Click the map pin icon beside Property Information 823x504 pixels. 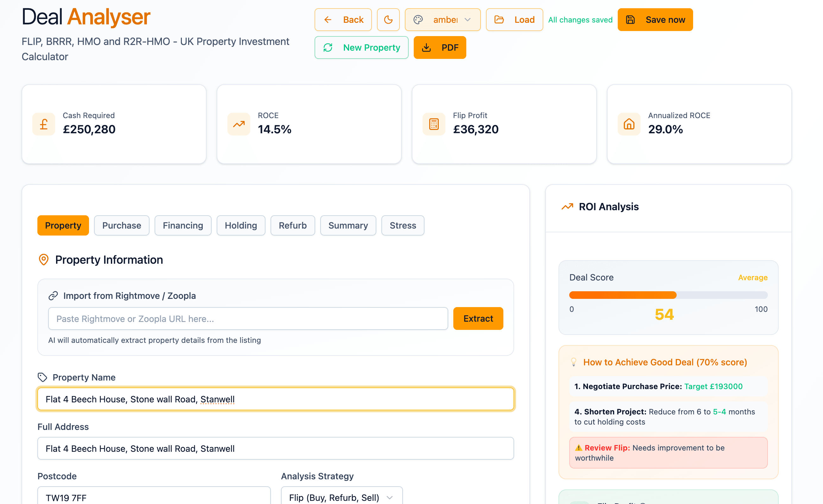[x=44, y=260]
